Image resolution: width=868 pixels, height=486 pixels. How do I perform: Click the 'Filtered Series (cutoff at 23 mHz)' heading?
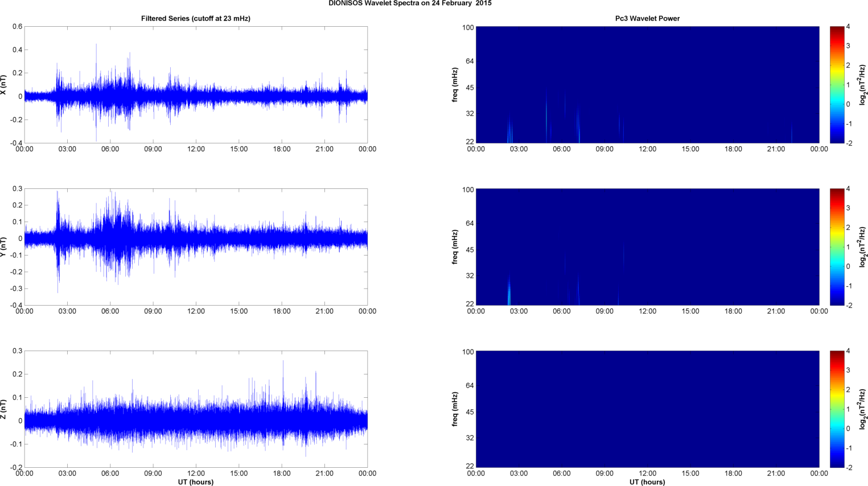(x=196, y=19)
